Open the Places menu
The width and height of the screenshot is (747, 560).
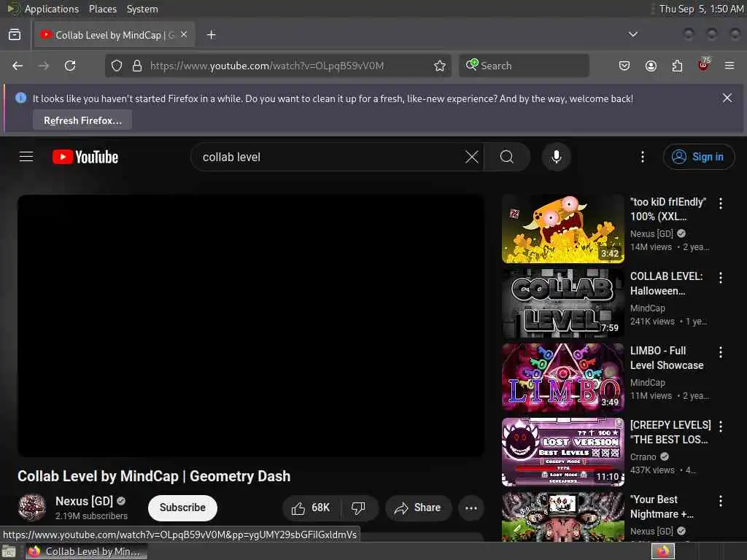[x=102, y=9]
